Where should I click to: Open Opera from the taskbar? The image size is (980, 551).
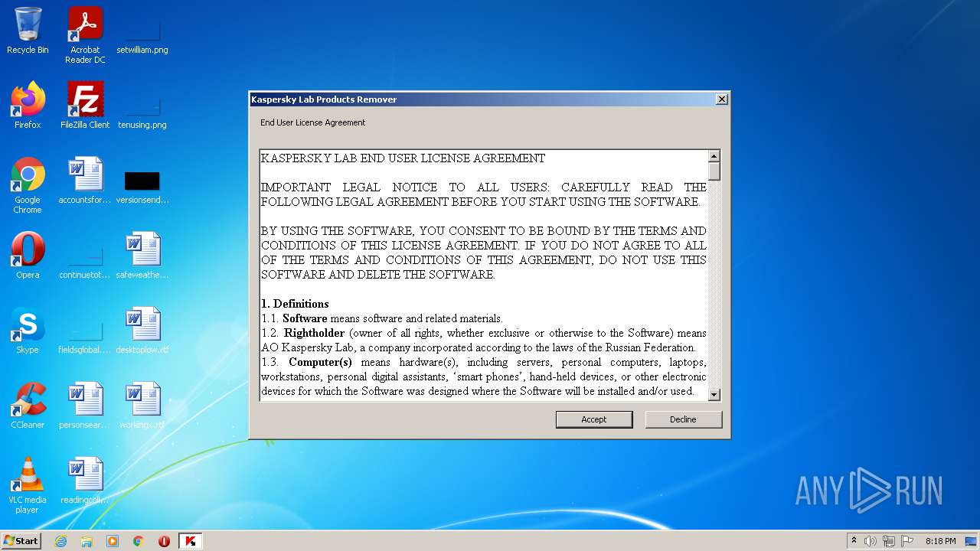coord(164,541)
